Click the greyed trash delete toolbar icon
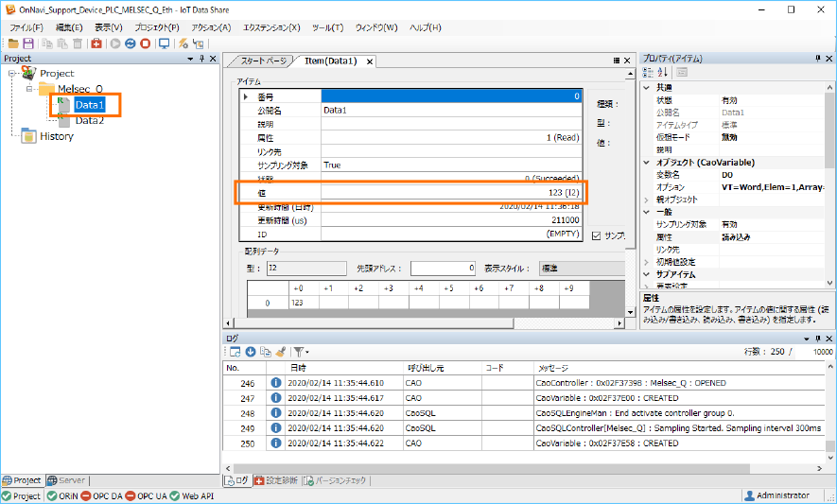 point(78,43)
